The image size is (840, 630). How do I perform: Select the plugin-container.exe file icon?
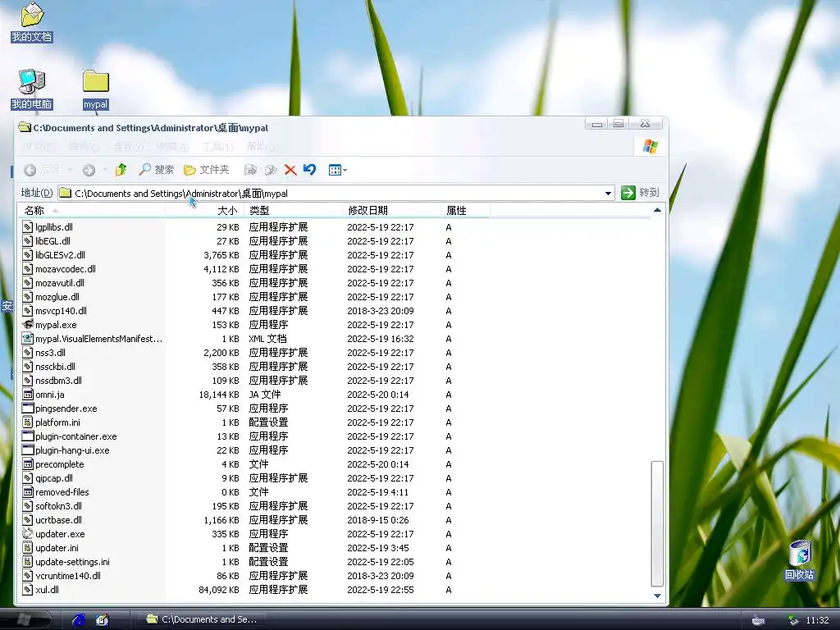tap(28, 436)
